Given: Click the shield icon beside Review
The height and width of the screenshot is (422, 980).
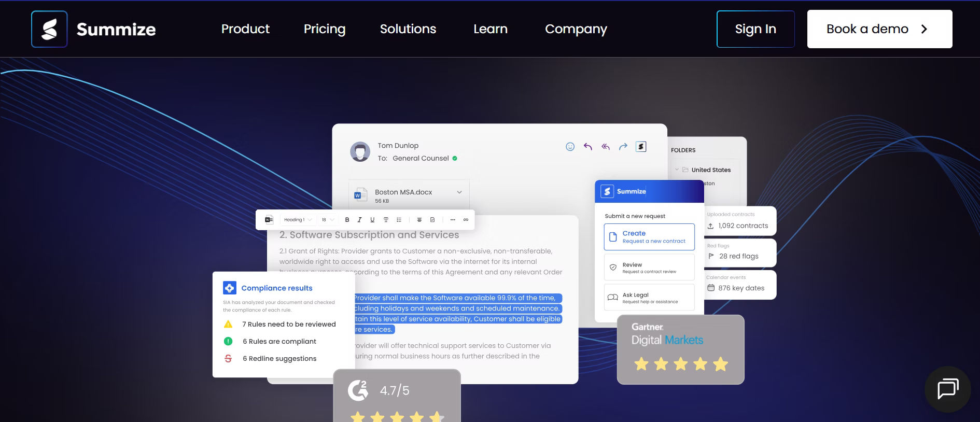Looking at the screenshot, I should (x=613, y=268).
